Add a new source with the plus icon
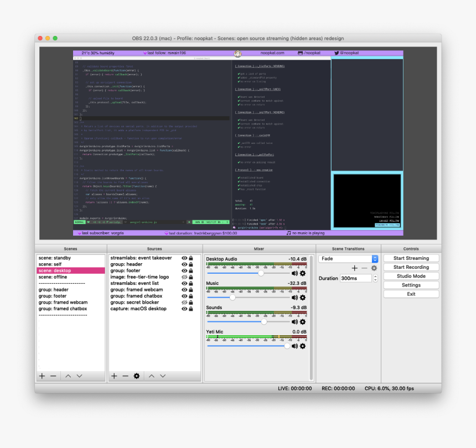Image resolution: width=476 pixels, height=448 pixels. pos(113,376)
